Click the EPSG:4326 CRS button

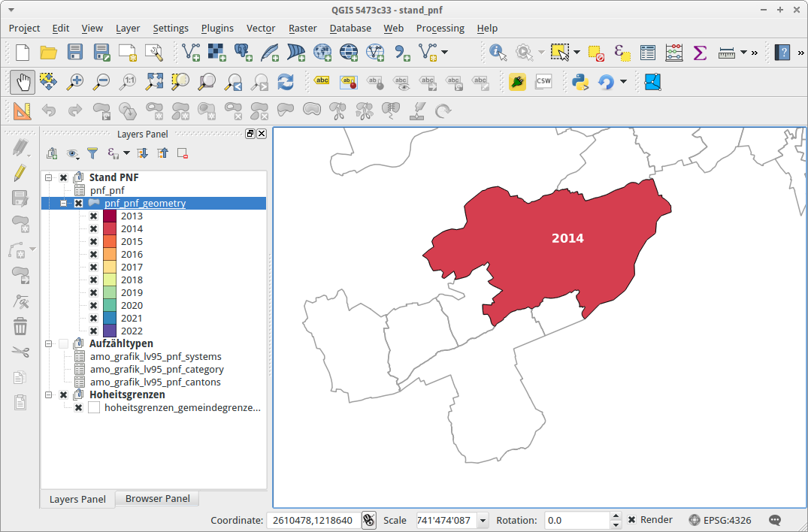720,520
